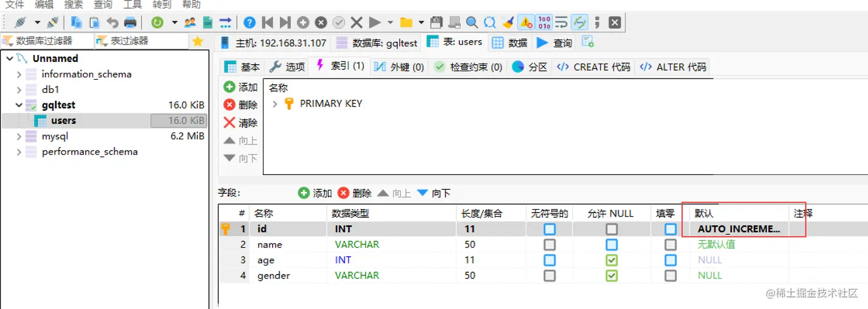The image size is (868, 309).
Task: Switch to the 外键 (0) tab
Action: pyautogui.click(x=399, y=67)
